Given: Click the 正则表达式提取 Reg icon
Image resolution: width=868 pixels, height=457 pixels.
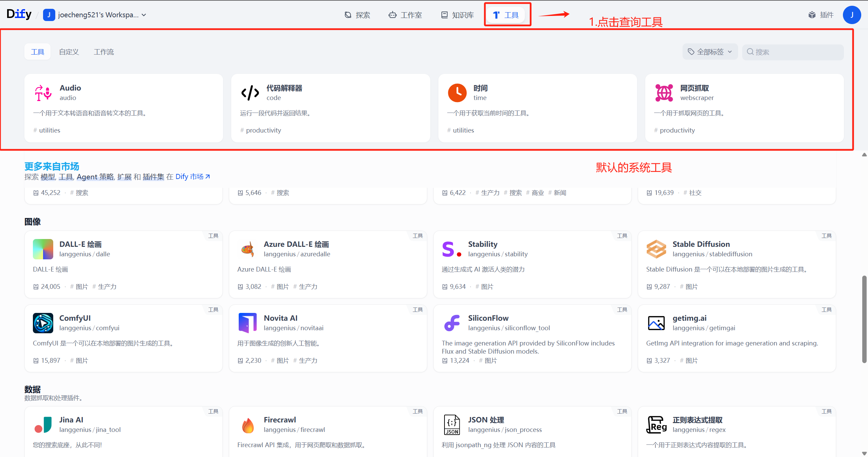Looking at the screenshot, I should click(656, 425).
